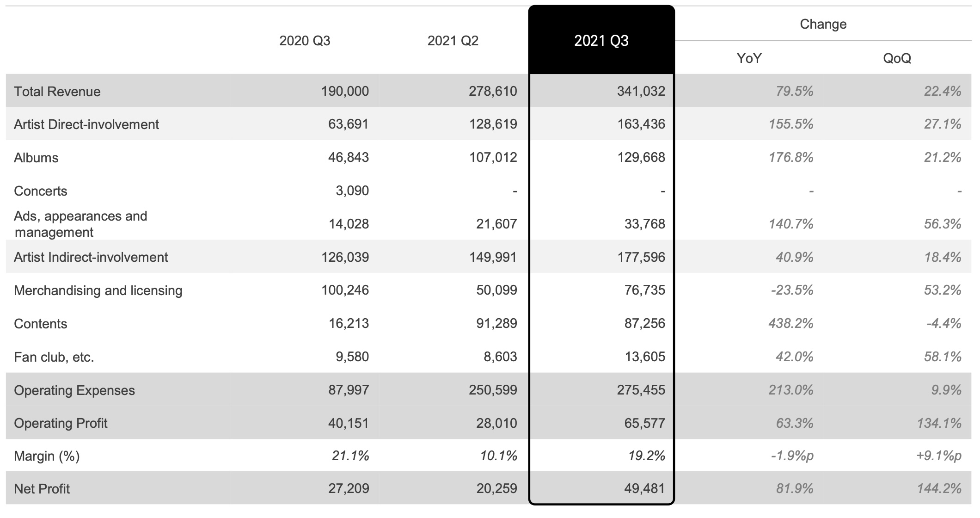Image resolution: width=980 pixels, height=518 pixels.
Task: Click the 2021 Q3 Total Revenue value 341,032
Action: (641, 92)
